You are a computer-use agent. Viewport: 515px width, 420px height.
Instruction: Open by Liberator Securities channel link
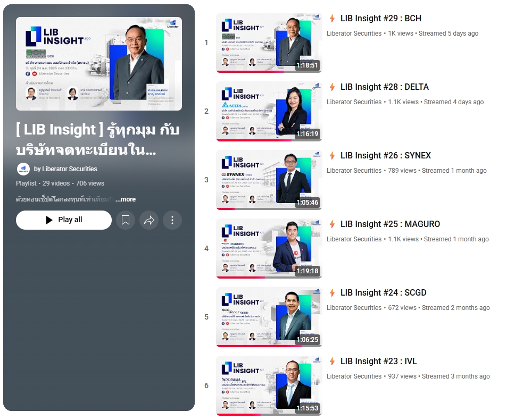[65, 169]
